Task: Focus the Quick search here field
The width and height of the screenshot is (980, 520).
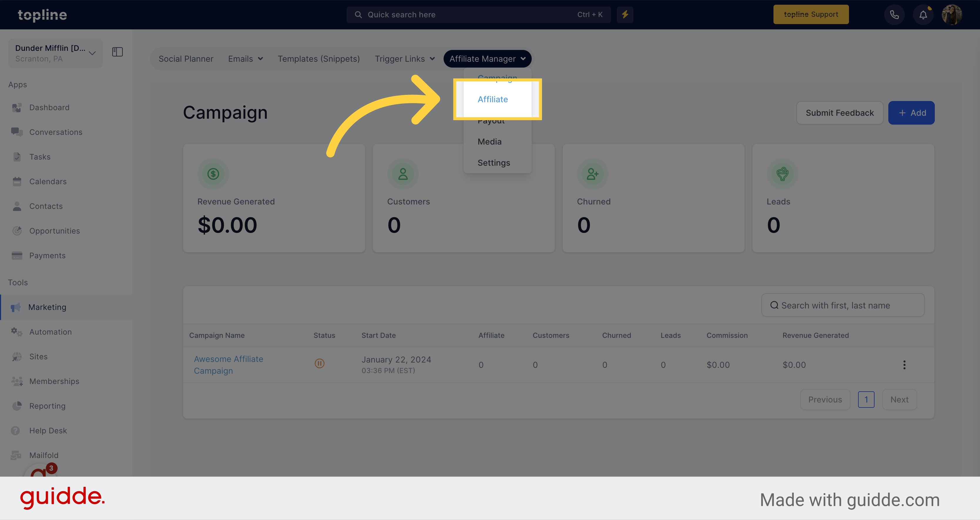Action: coord(479,14)
